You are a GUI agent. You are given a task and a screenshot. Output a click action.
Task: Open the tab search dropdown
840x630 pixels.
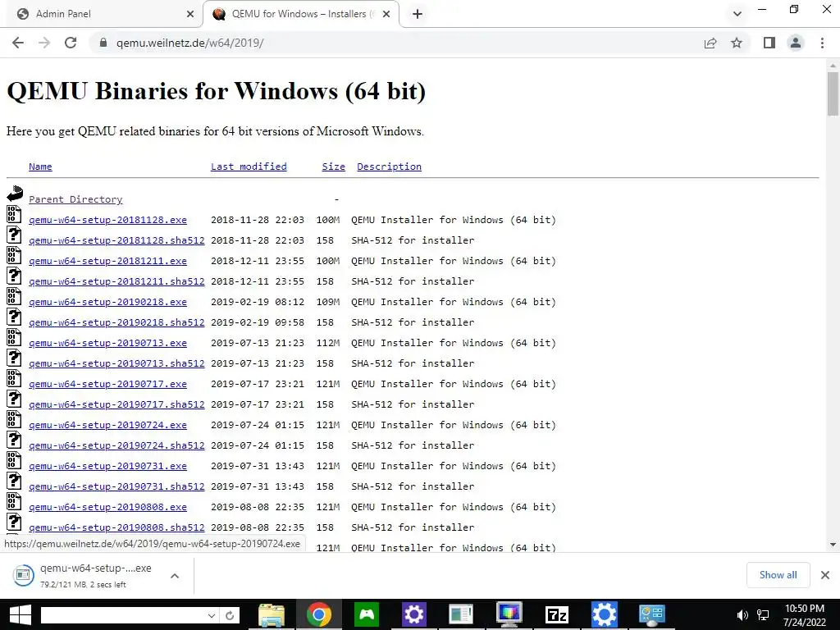737,14
